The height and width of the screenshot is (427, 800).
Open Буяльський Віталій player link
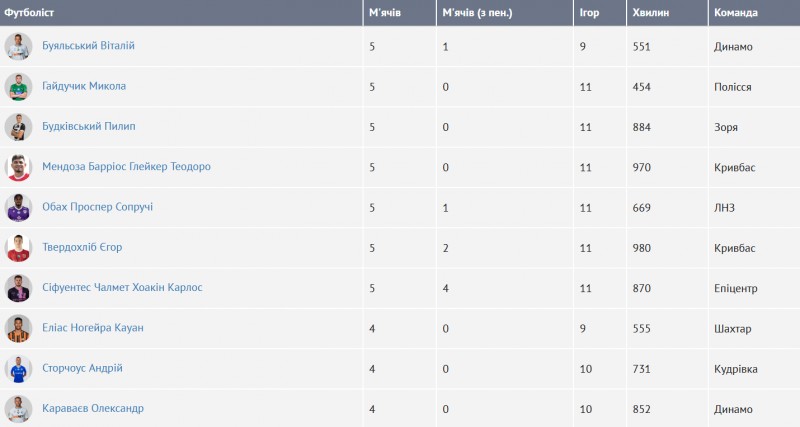tap(88, 47)
